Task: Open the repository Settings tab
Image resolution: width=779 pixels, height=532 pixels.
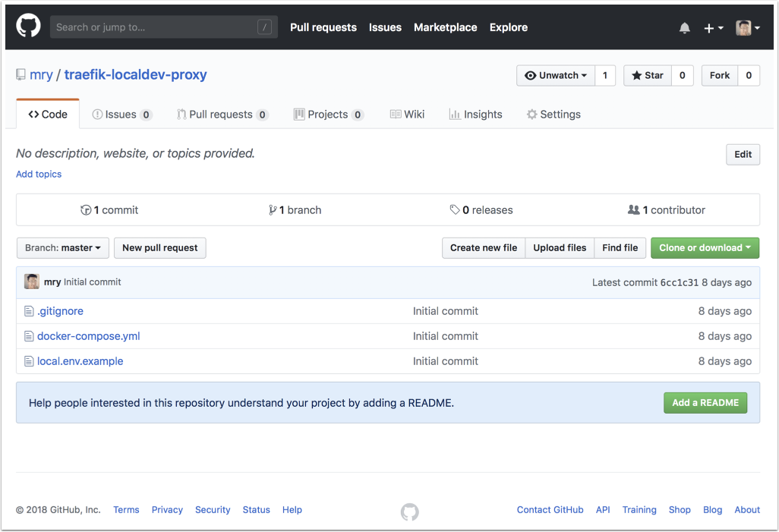Action: click(553, 115)
